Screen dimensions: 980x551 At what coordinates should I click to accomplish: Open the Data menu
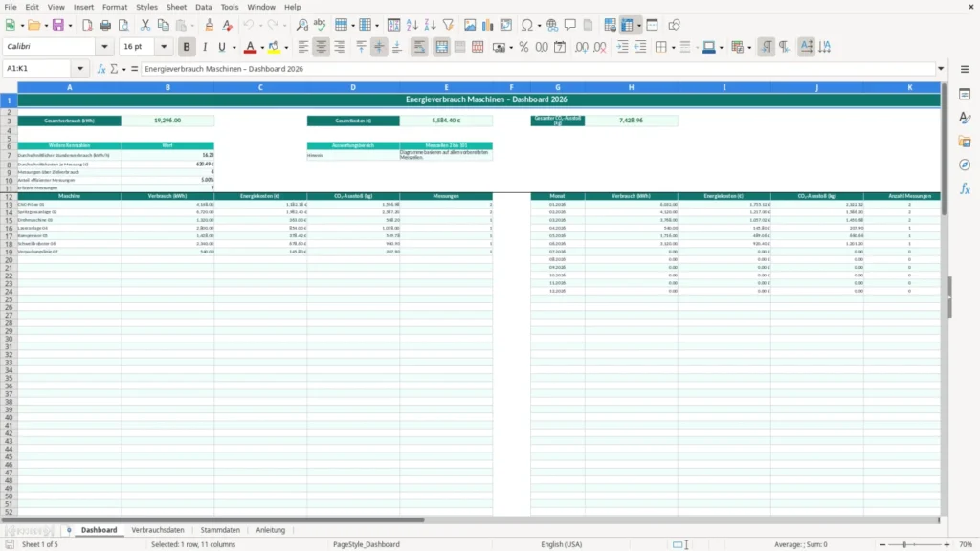coord(203,7)
